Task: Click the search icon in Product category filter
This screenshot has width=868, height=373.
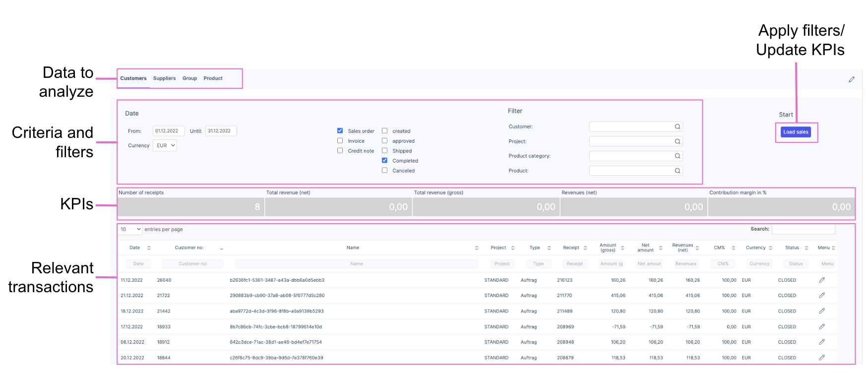Action: point(677,156)
